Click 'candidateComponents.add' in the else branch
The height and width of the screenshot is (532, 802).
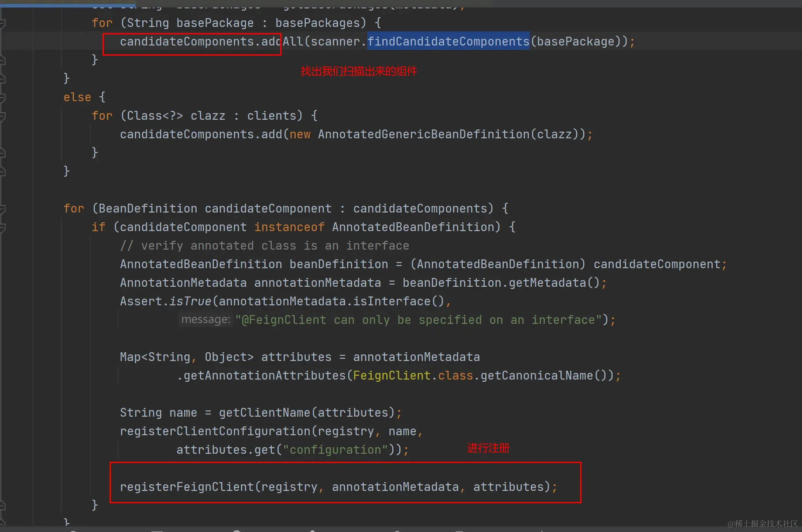click(201, 134)
